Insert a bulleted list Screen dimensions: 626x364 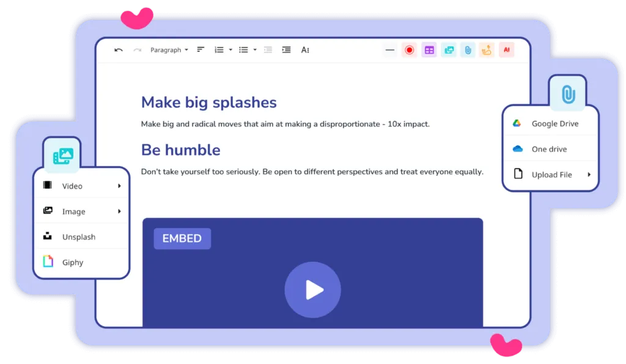(x=243, y=50)
